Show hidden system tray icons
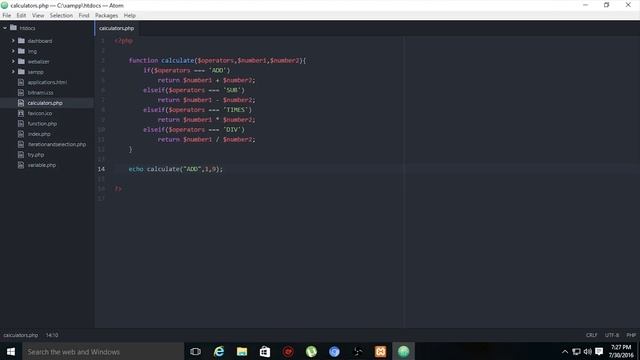The height and width of the screenshot is (360, 640). pyautogui.click(x=565, y=351)
